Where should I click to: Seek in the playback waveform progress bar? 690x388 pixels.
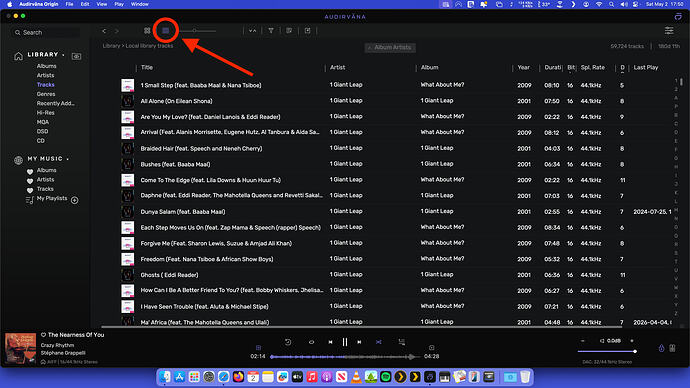(344, 357)
